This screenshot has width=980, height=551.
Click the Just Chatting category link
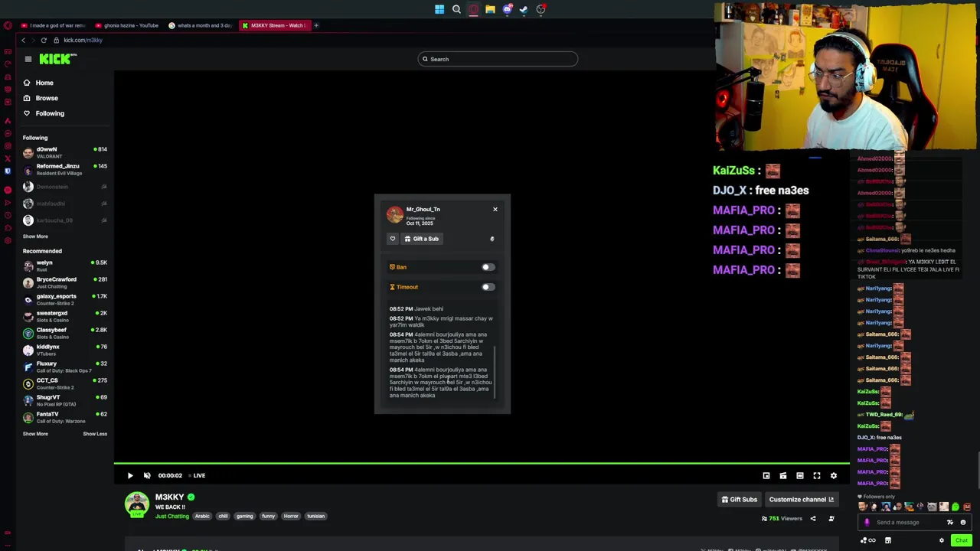[171, 516]
